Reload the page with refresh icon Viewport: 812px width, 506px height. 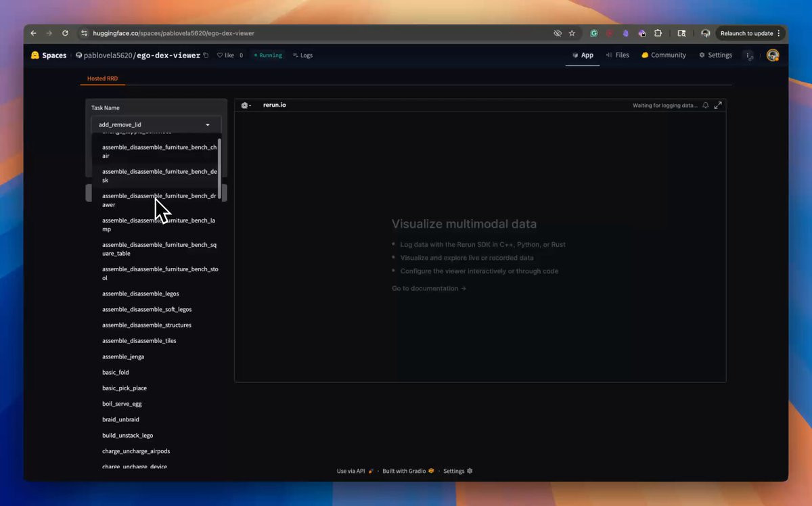(x=65, y=33)
